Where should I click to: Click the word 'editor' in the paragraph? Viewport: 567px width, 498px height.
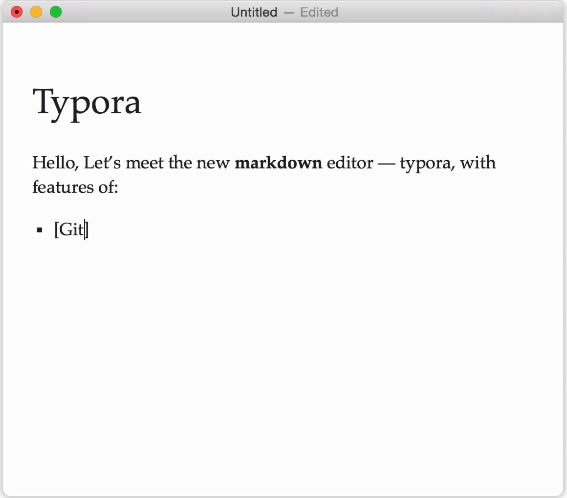point(350,163)
